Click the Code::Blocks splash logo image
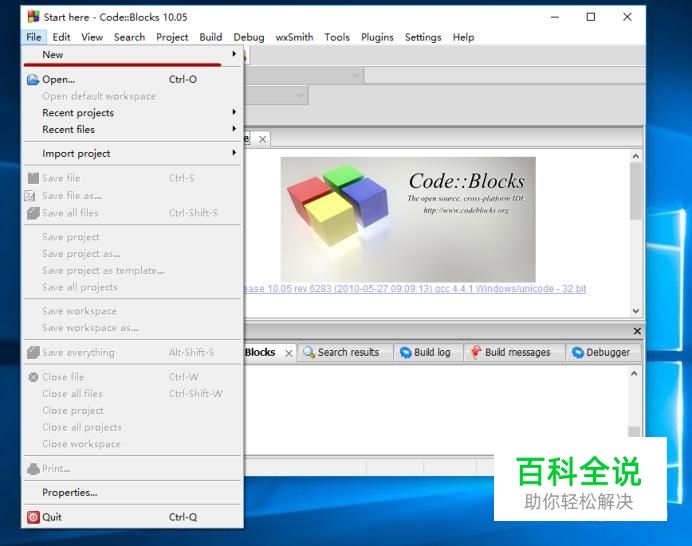The image size is (692, 546). (x=408, y=219)
